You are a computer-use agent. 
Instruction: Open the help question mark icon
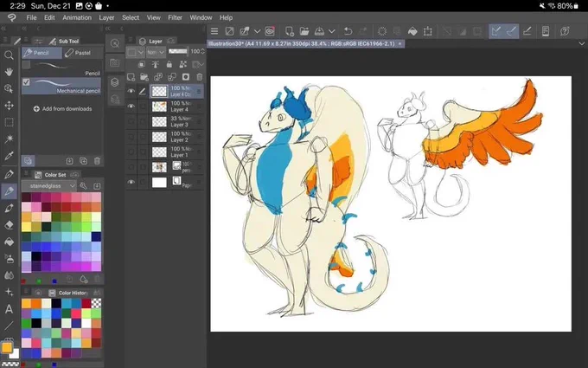pyautogui.click(x=565, y=31)
